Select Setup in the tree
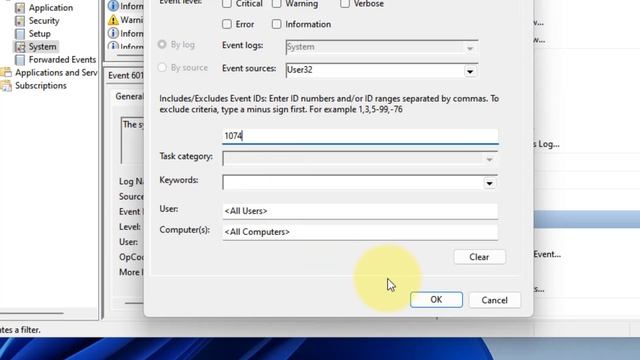The width and height of the screenshot is (640, 360). coord(40,34)
